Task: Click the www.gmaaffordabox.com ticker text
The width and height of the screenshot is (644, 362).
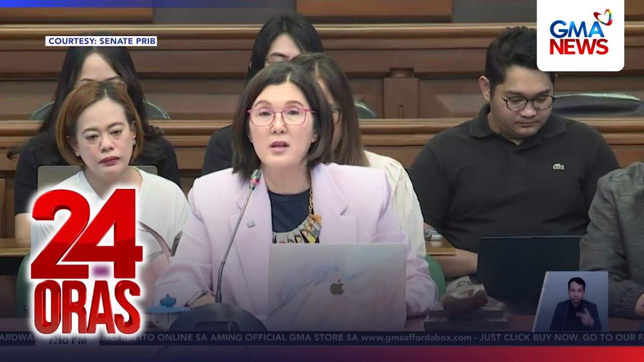Action: tap(416, 338)
